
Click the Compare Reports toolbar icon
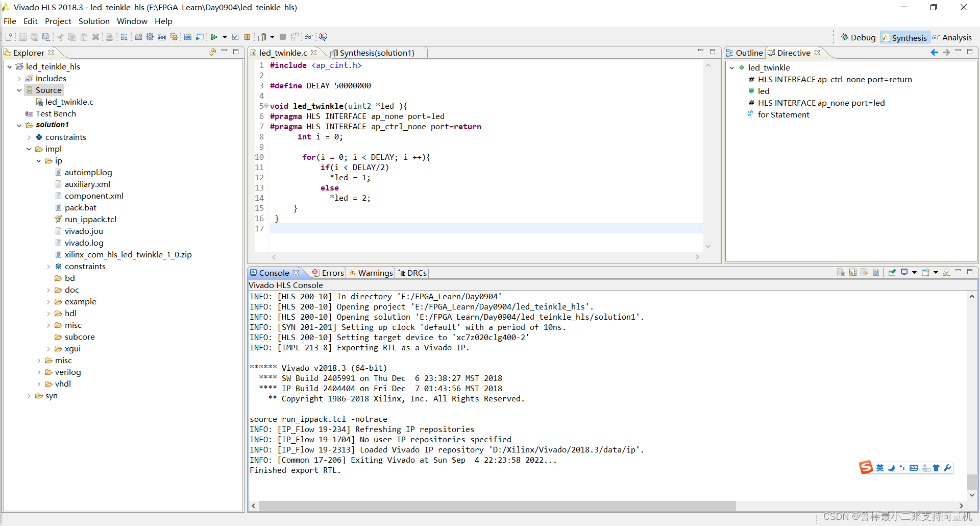(295, 37)
